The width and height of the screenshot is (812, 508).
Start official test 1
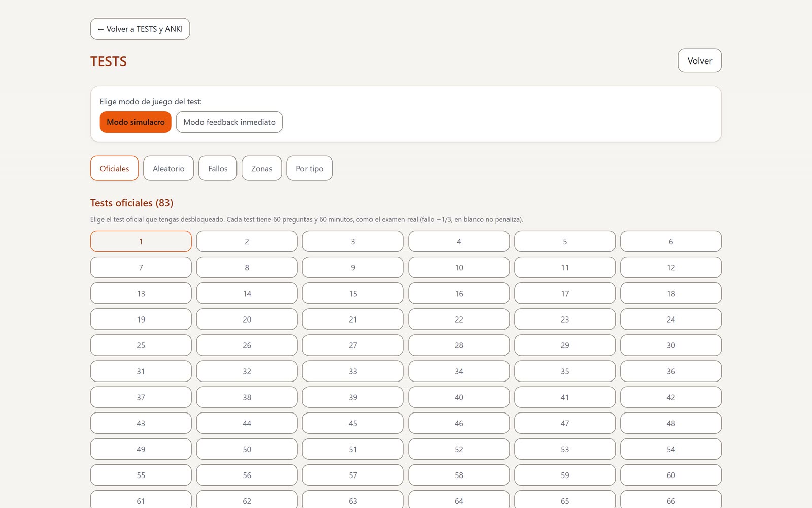pyautogui.click(x=141, y=241)
